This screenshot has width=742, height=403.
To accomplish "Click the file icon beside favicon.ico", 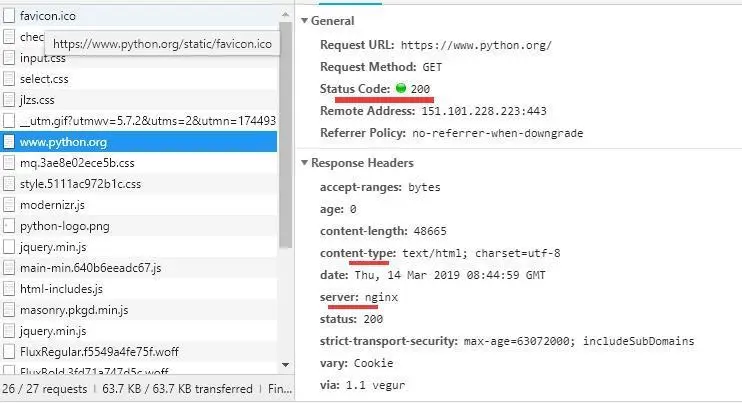I will tap(9, 16).
